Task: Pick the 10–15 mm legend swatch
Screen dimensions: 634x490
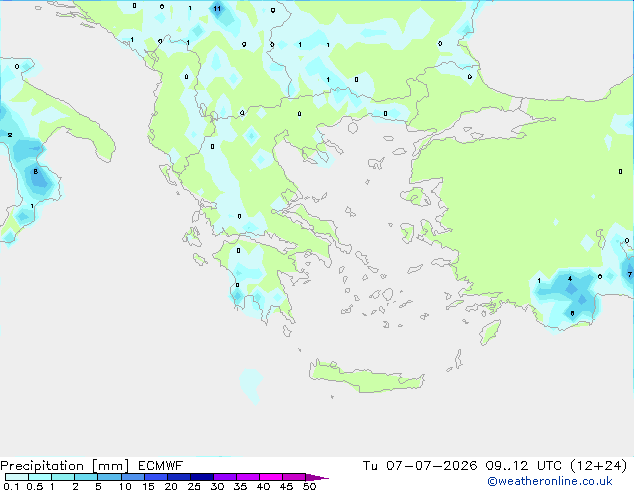Action: tap(132, 477)
